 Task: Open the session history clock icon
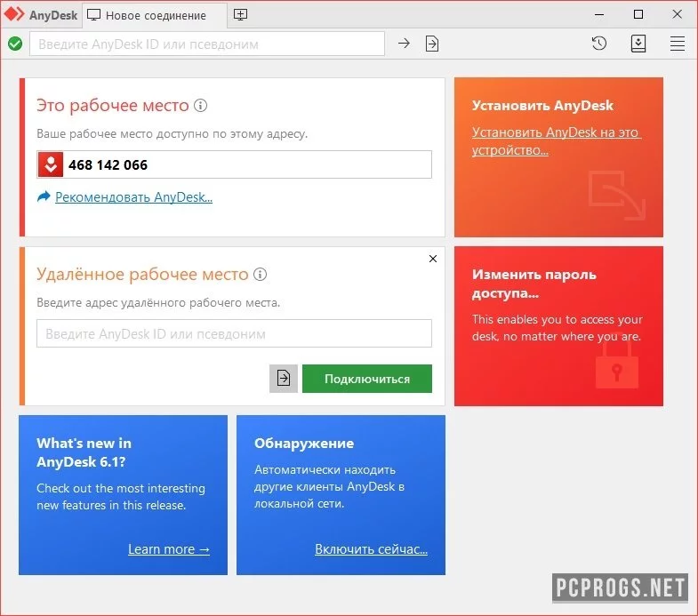(x=599, y=44)
